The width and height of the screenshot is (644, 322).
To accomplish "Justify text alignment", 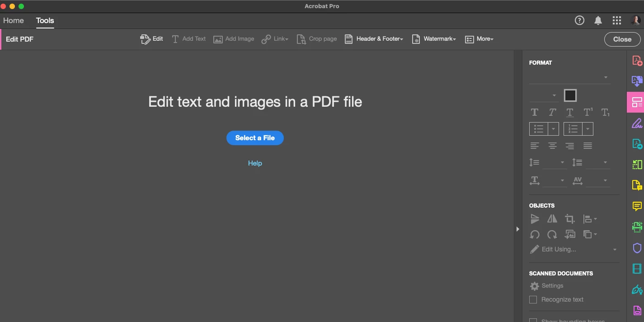I will click(x=588, y=146).
